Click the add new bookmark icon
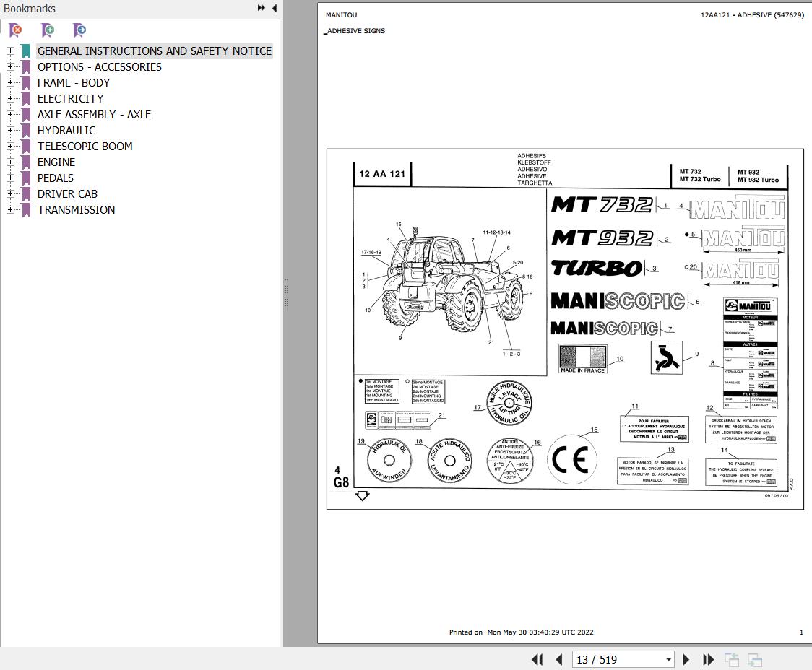812x670 pixels. (x=48, y=30)
